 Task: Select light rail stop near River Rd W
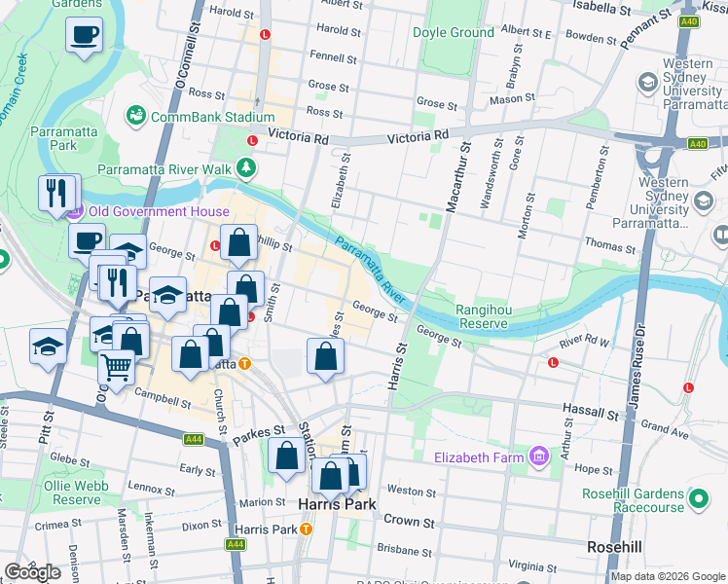553,362
